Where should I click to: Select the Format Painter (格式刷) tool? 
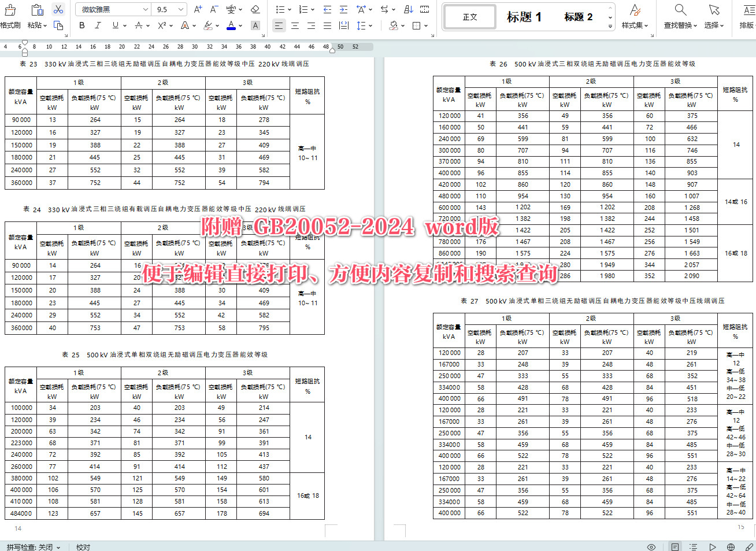click(10, 16)
